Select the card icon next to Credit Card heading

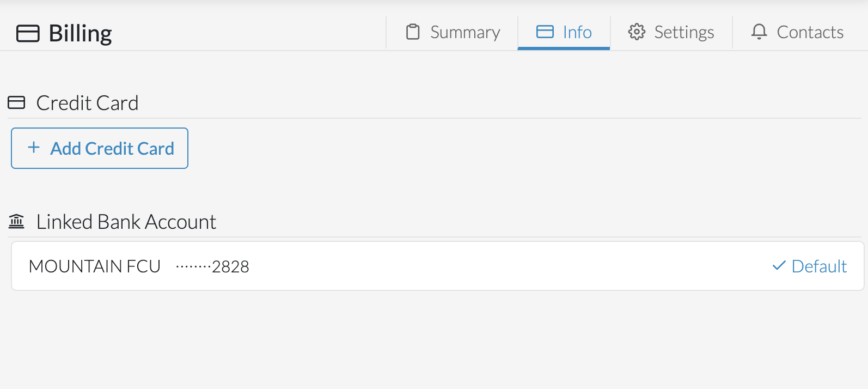pos(16,102)
